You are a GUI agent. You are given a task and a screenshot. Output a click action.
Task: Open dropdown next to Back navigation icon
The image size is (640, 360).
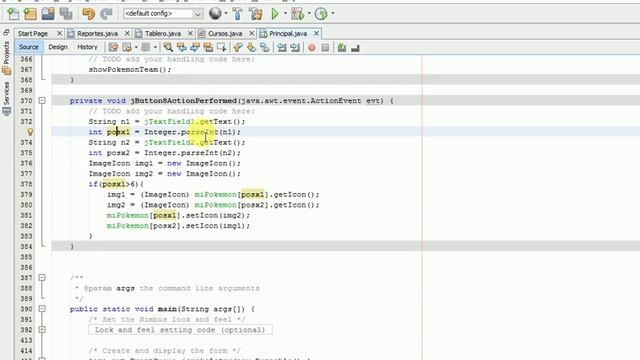coord(136,48)
